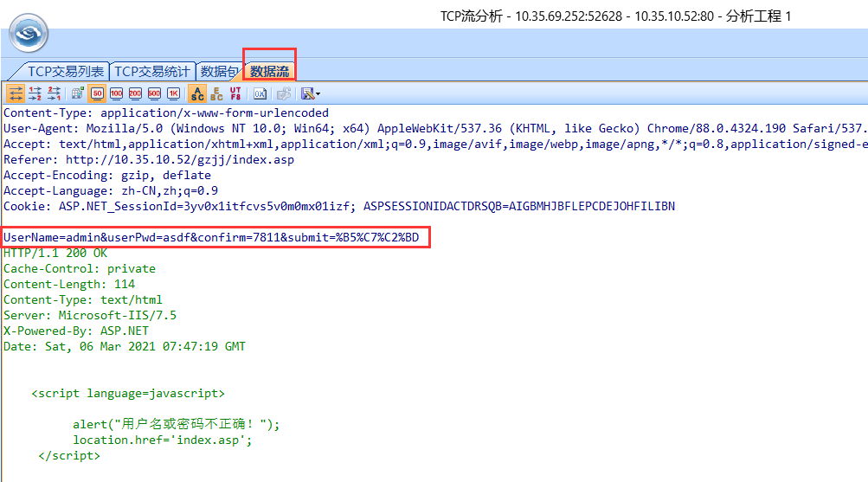Click the Content-Length: 114 line
This screenshot has height=482, width=868.
pyautogui.click(x=69, y=284)
